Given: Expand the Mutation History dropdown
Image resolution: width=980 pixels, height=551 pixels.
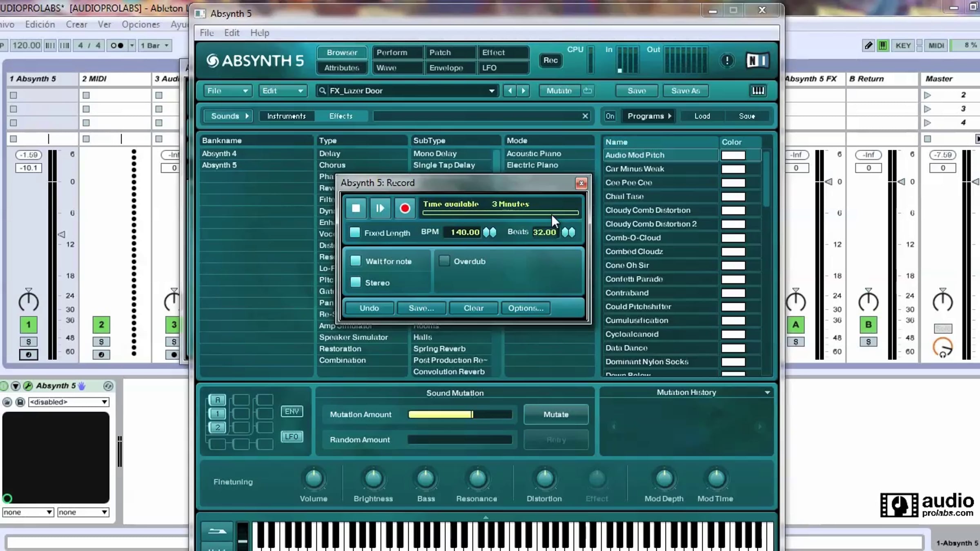Looking at the screenshot, I should click(x=767, y=392).
